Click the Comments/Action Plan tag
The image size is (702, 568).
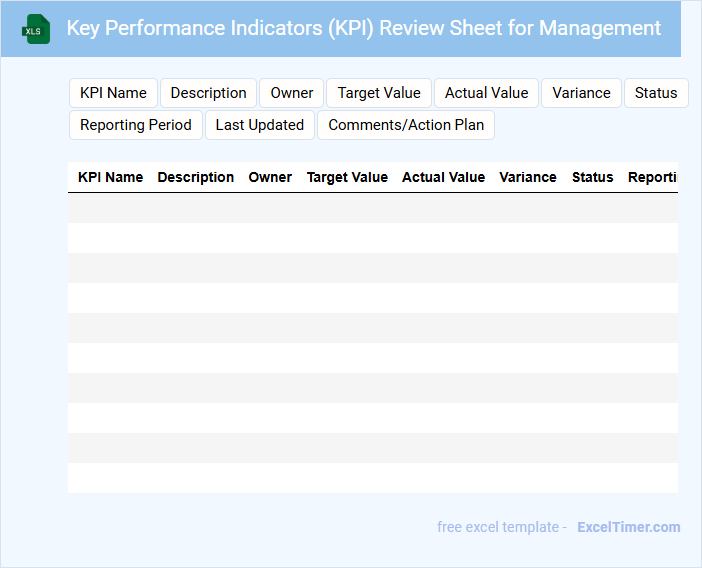point(406,125)
